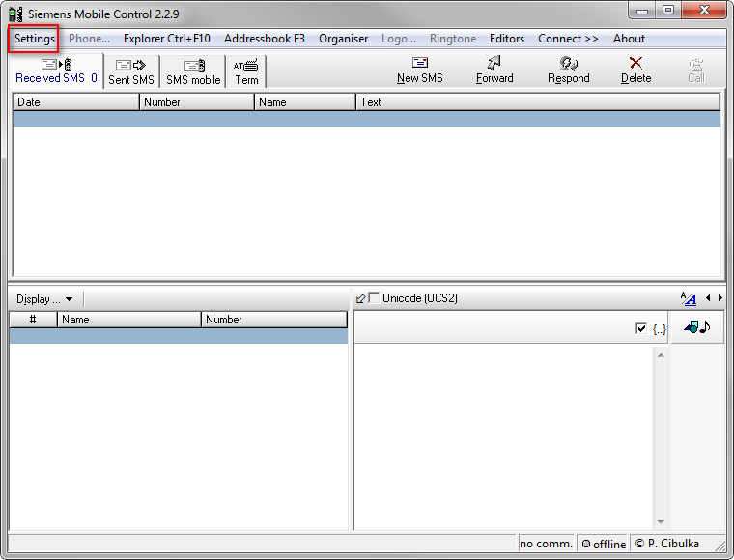Expand the Display dropdown
734x560 pixels.
[44, 299]
